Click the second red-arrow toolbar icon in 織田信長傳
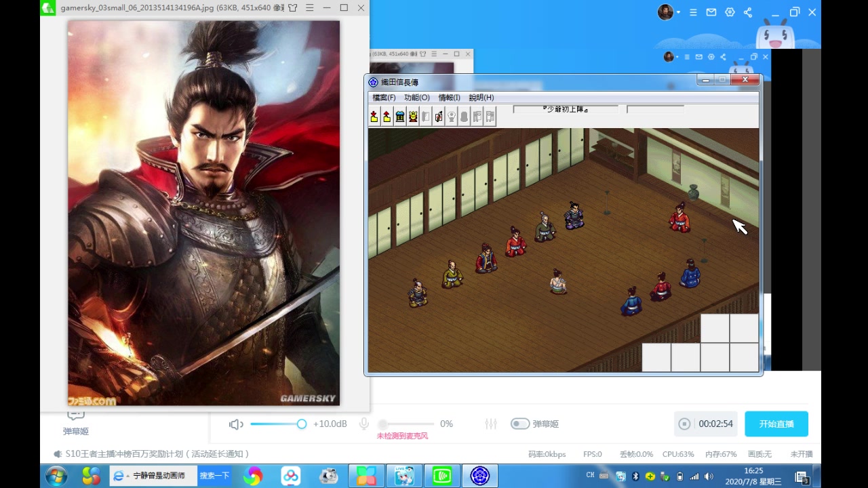This screenshot has height=488, width=868. (387, 117)
